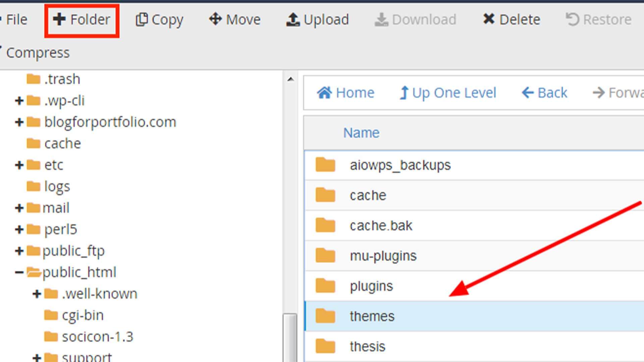Click folder icon beside socicon-1.3

tap(51, 337)
